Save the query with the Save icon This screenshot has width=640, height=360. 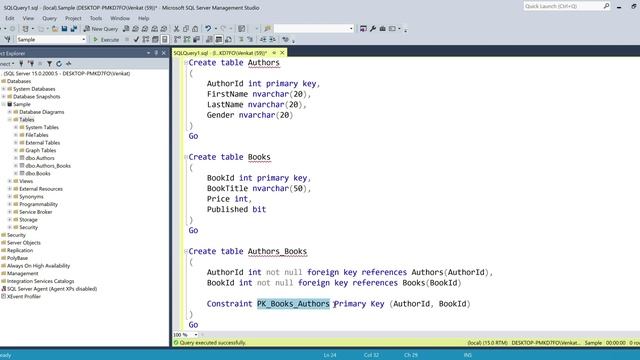point(64,29)
